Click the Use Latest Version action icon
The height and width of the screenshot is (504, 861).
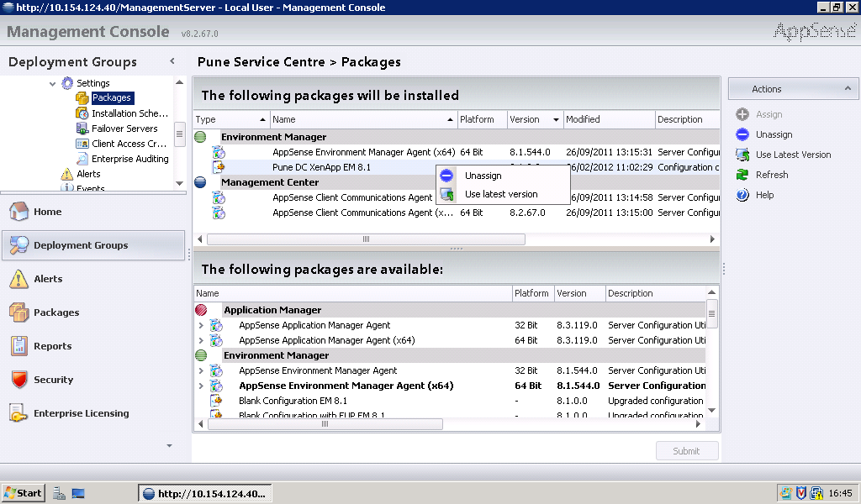coord(742,155)
